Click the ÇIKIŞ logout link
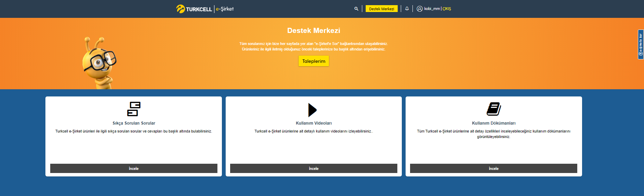The height and width of the screenshot is (196, 644). (447, 9)
